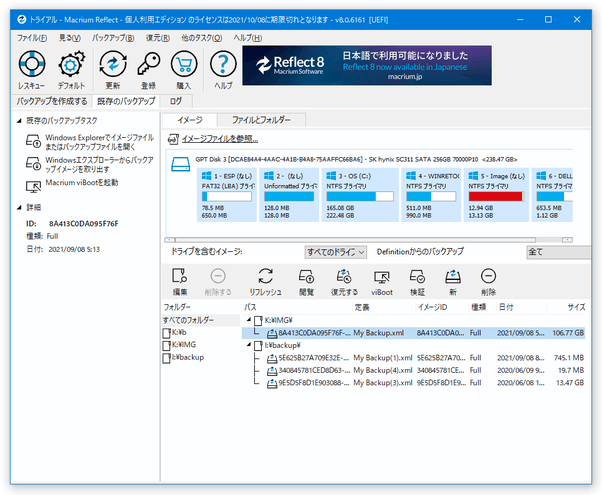Toggle the I:\backup folder checkbox
Screen dimensions: 602x495
pyautogui.click(x=167, y=358)
